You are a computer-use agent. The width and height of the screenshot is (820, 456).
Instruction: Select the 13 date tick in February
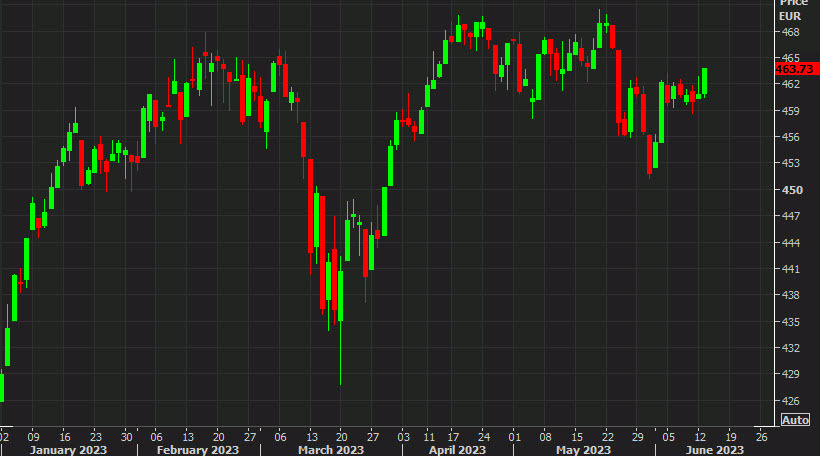coord(188,437)
